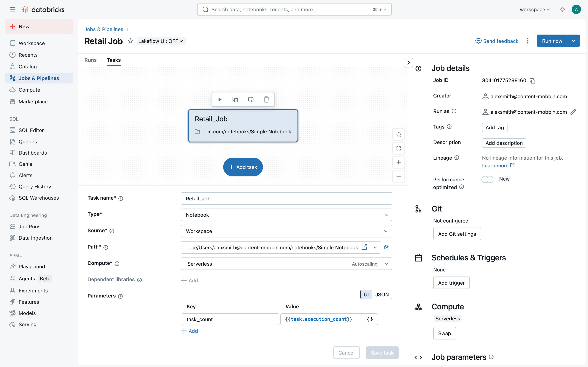Open Catalog in the sidebar
Image resolution: width=588 pixels, height=367 pixels.
(x=28, y=66)
